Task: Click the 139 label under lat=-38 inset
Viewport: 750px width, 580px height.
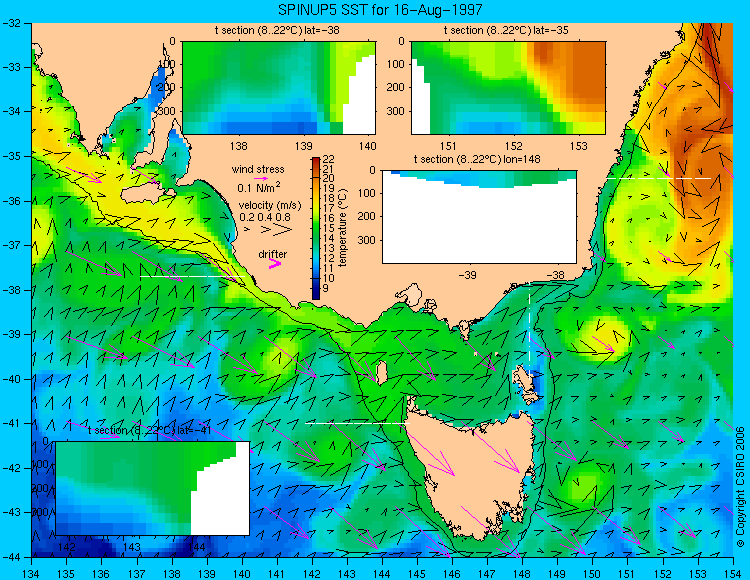Action: tap(303, 146)
